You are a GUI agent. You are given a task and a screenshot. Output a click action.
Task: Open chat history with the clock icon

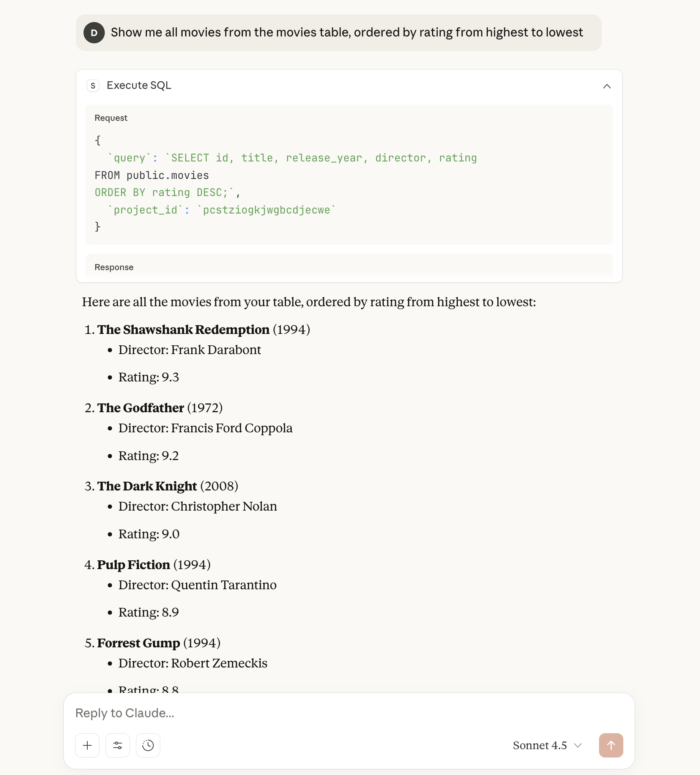point(148,745)
